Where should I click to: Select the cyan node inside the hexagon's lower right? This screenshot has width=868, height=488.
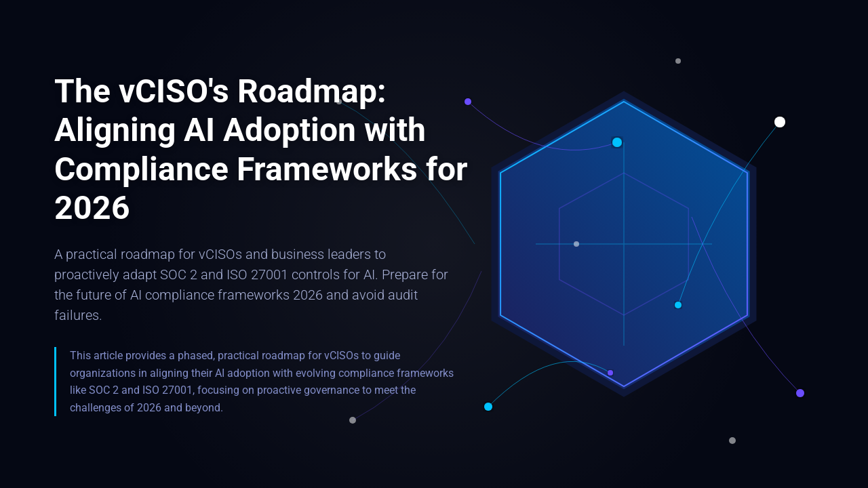[677, 305]
